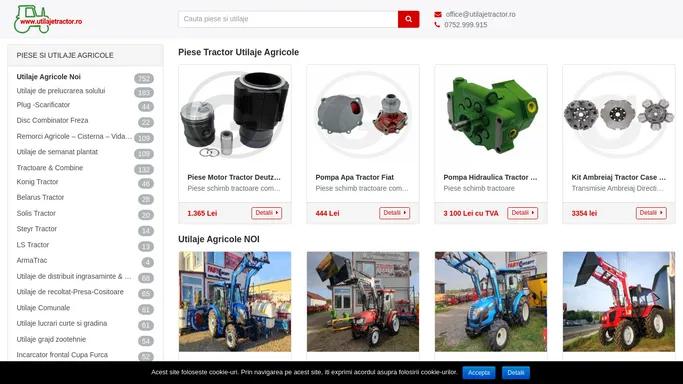Open Piese Motor Tractor Deutz product image
683x384 pixels.
coord(235,115)
